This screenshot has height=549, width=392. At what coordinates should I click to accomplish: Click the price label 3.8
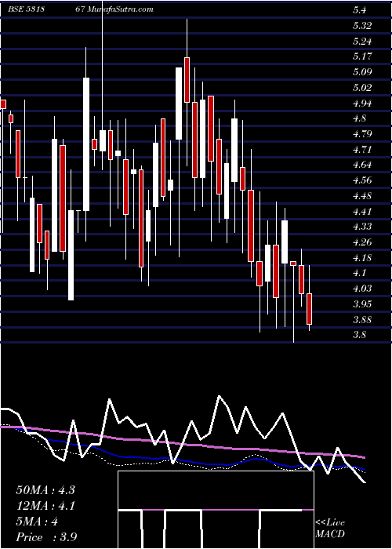[359, 334]
